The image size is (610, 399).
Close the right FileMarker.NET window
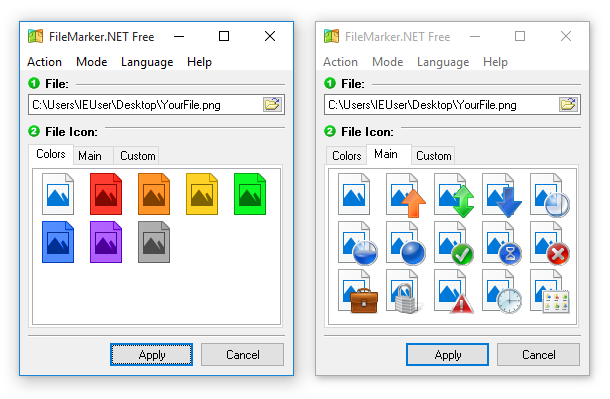coord(566,37)
